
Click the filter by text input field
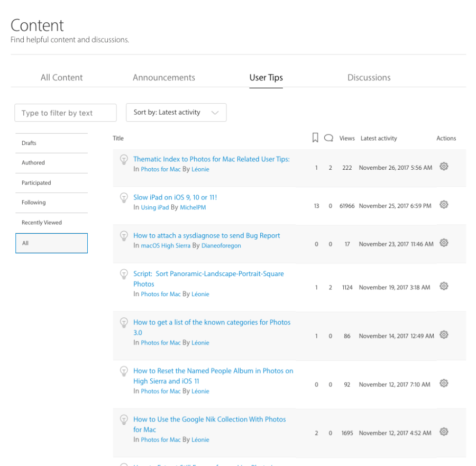[66, 113]
